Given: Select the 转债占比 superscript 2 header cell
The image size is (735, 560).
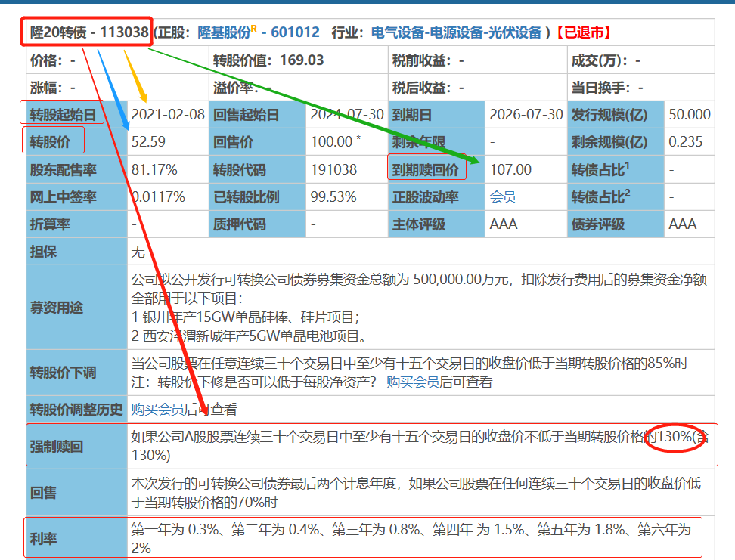Looking at the screenshot, I should [x=616, y=196].
